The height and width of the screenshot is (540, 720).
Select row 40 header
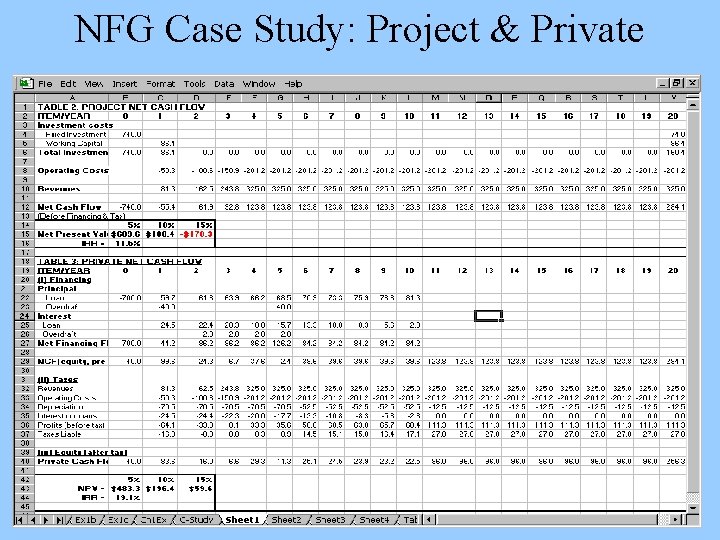pyautogui.click(x=25, y=461)
